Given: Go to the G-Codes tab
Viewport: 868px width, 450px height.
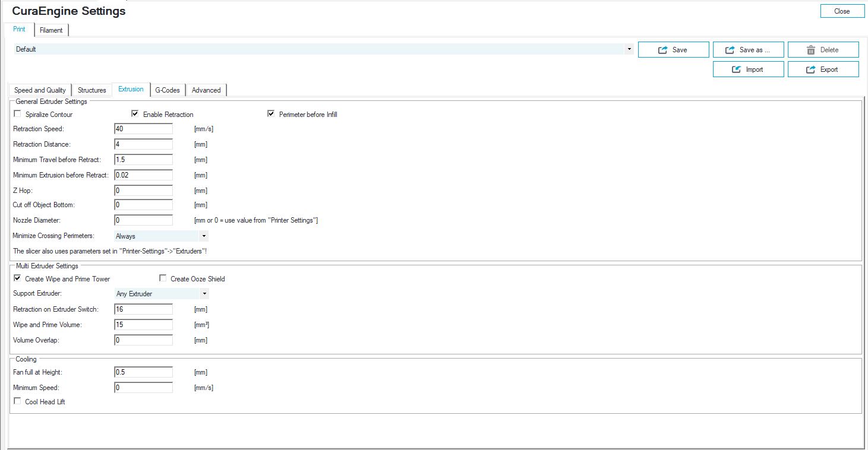Looking at the screenshot, I should [x=168, y=90].
